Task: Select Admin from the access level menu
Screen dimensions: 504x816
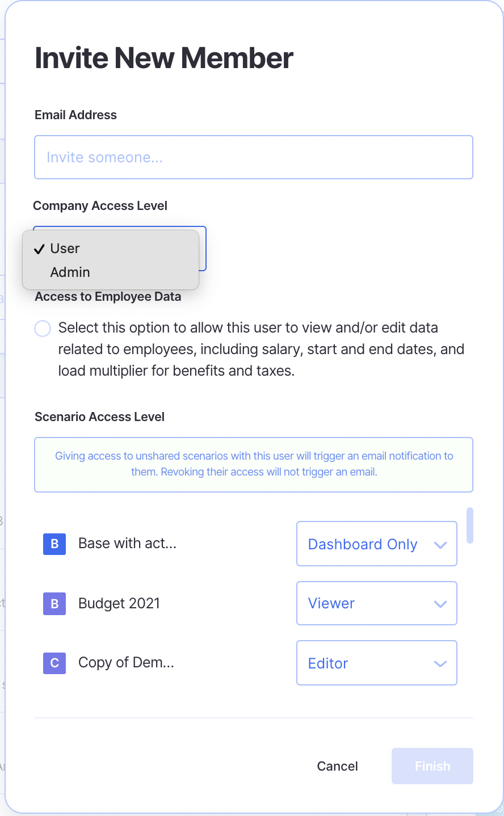Action: tap(70, 272)
